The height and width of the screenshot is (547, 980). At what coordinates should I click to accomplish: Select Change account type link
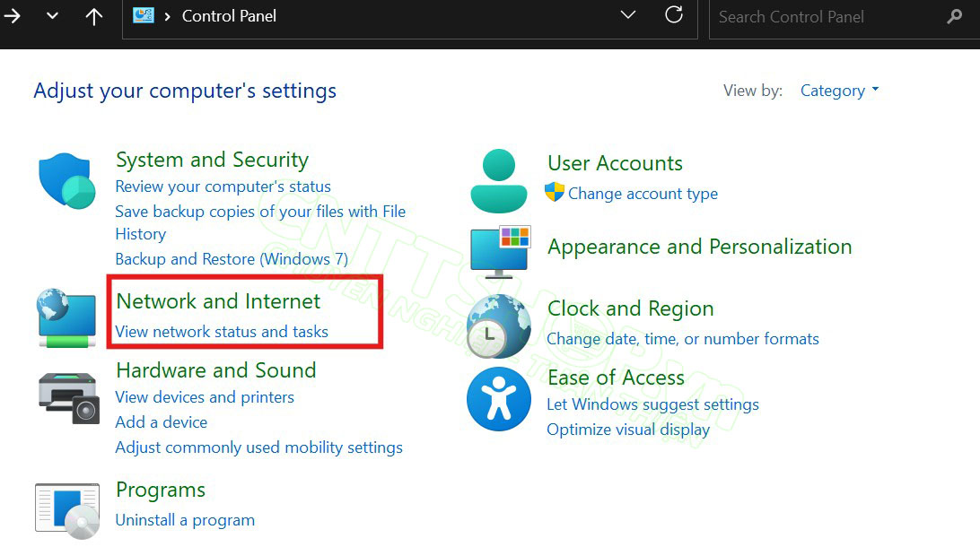[643, 194]
